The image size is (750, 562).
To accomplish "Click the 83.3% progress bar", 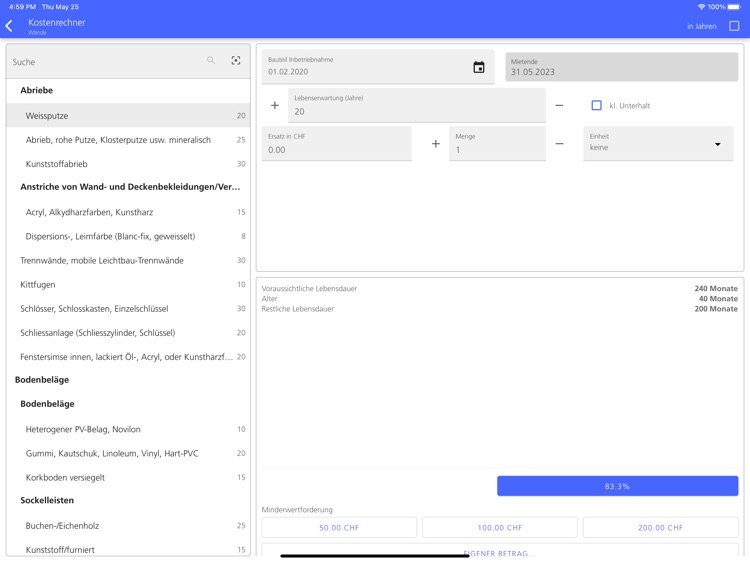I will click(x=618, y=486).
